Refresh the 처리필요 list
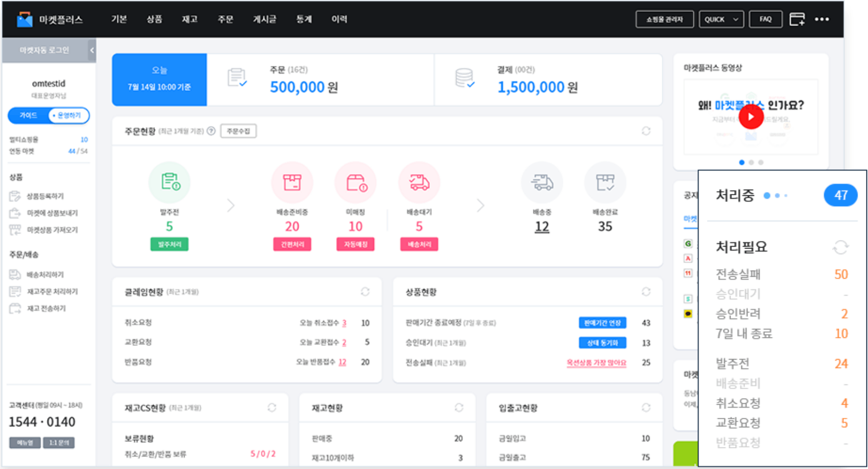This screenshot has width=868, height=469. [840, 247]
